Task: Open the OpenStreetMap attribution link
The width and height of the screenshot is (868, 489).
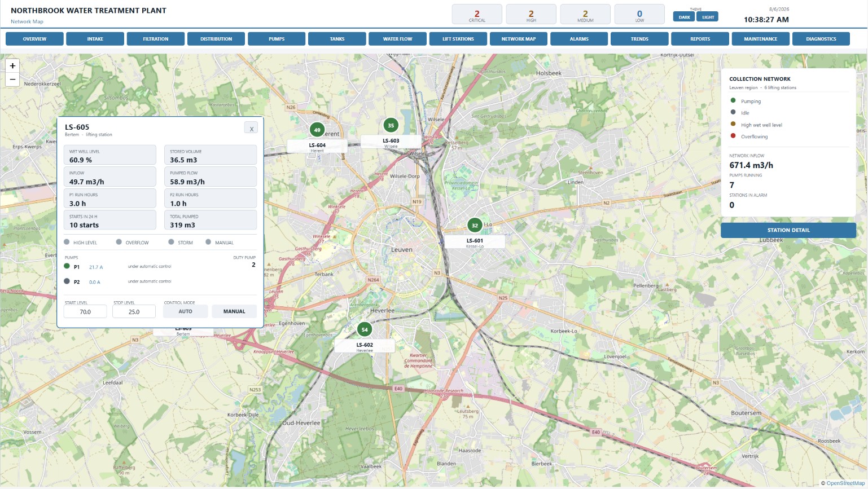Action: click(x=845, y=483)
